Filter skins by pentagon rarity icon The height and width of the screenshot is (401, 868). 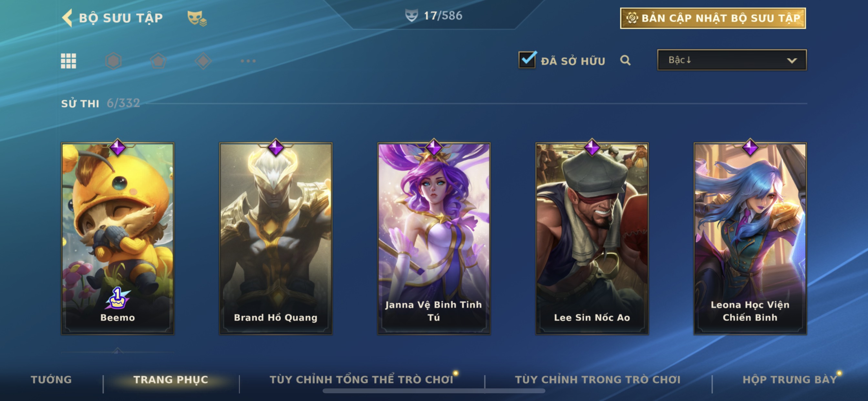point(158,61)
